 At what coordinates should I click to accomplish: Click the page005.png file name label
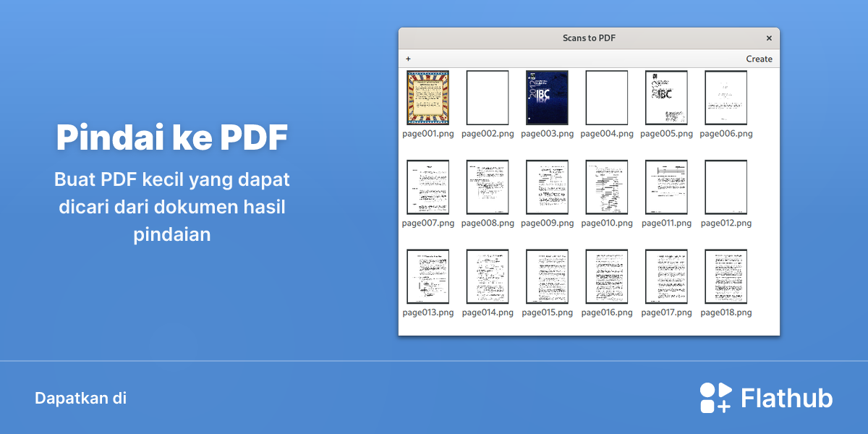tap(666, 134)
